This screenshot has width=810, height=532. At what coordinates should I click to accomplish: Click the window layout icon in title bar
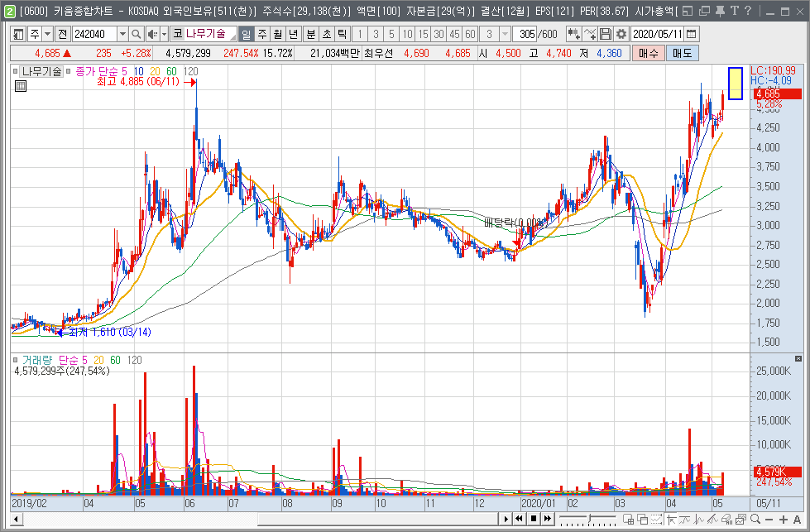[x=688, y=10]
